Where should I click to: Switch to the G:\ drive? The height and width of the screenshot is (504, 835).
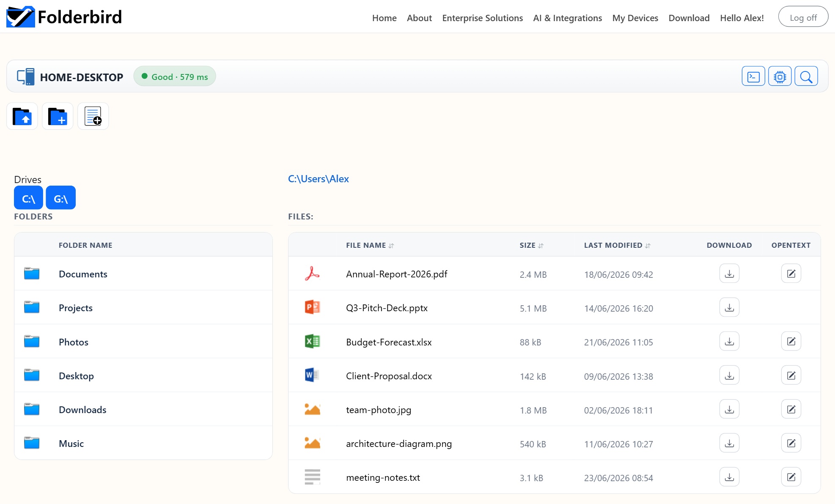coord(60,198)
